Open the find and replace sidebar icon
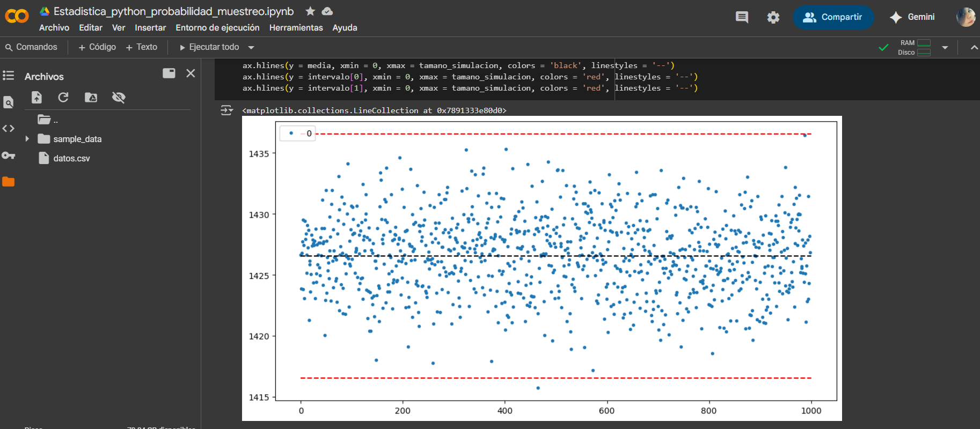This screenshot has width=980, height=429. 8,102
